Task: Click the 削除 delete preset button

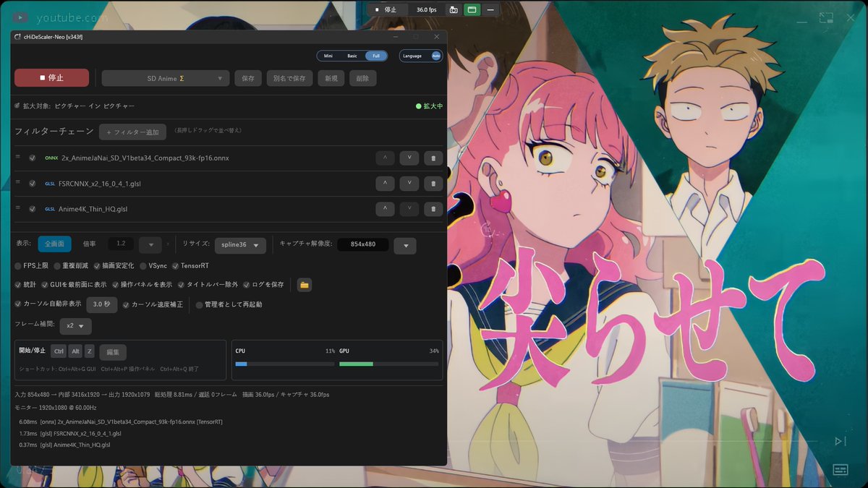Action: (x=363, y=78)
